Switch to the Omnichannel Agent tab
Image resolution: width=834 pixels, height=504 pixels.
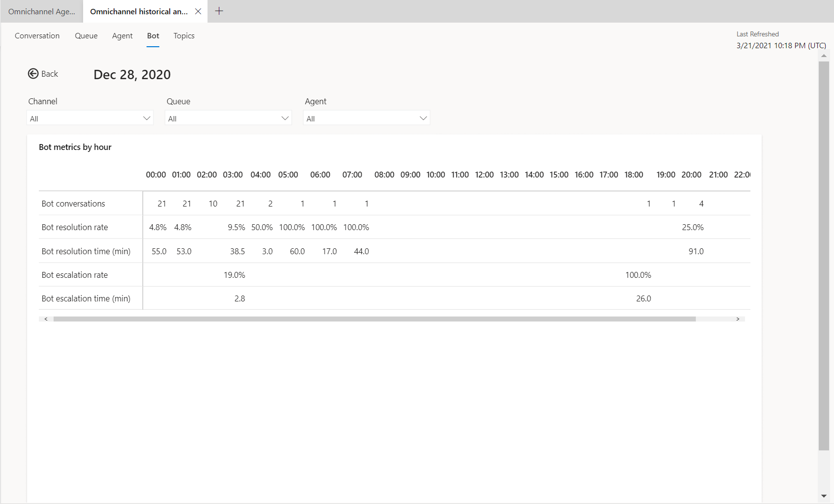42,11
